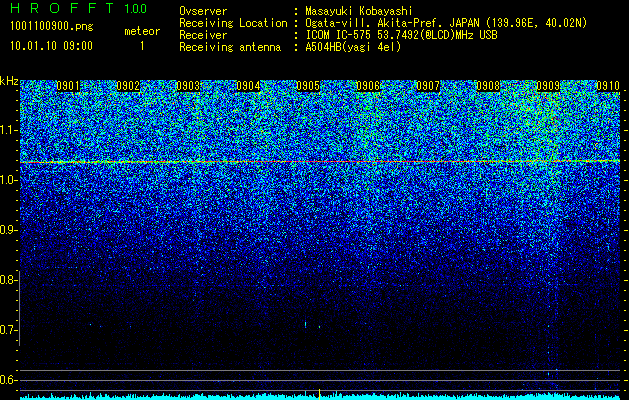
Task: Click the 0905 time marker
Action: pyautogui.click(x=308, y=86)
